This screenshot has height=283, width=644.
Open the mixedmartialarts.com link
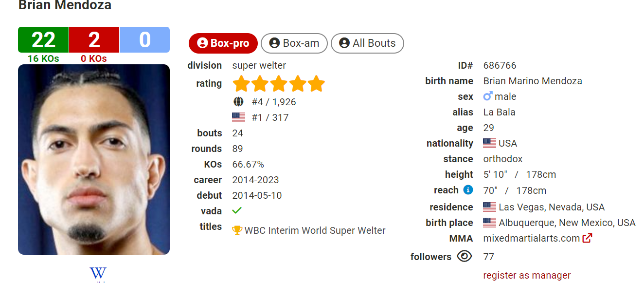pyautogui.click(x=531, y=238)
